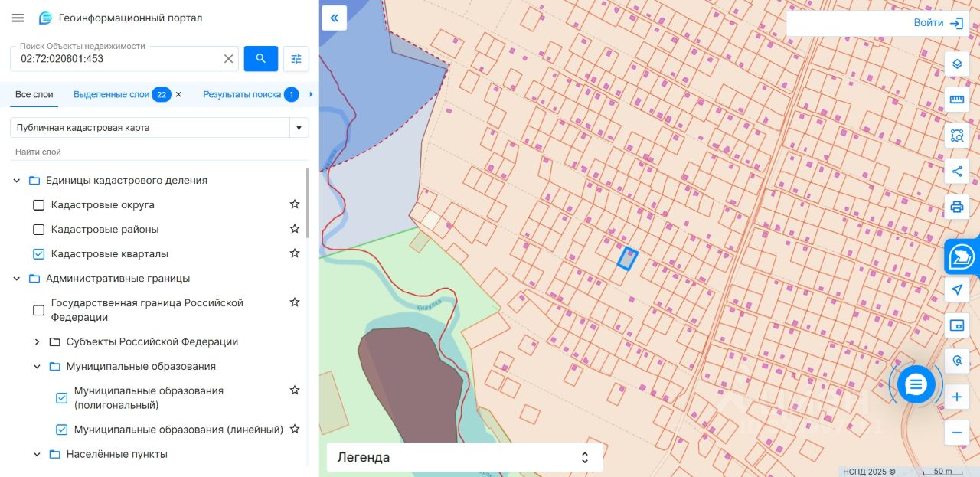Click the layer tree scrollbar

tap(308, 203)
